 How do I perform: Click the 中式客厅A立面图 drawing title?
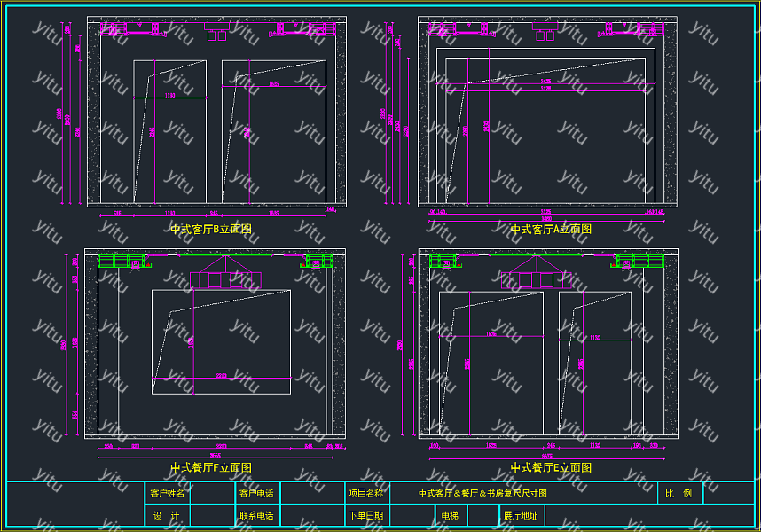point(551,229)
